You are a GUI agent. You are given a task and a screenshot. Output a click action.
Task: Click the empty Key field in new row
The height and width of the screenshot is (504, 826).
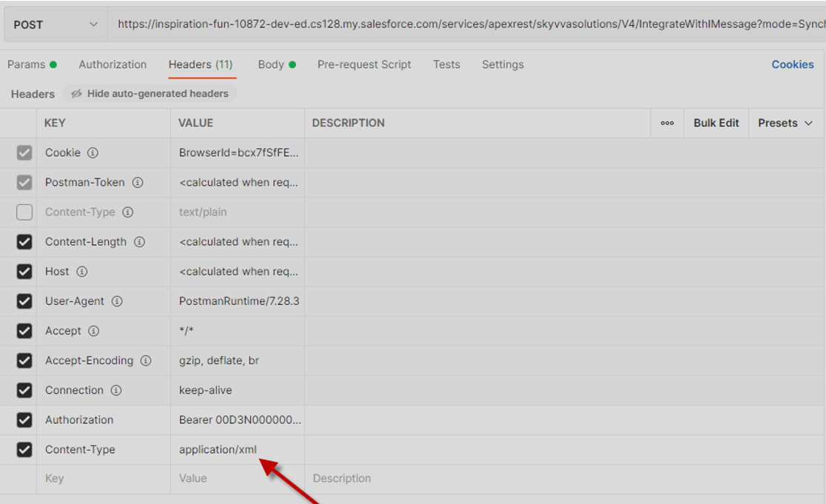(104, 479)
